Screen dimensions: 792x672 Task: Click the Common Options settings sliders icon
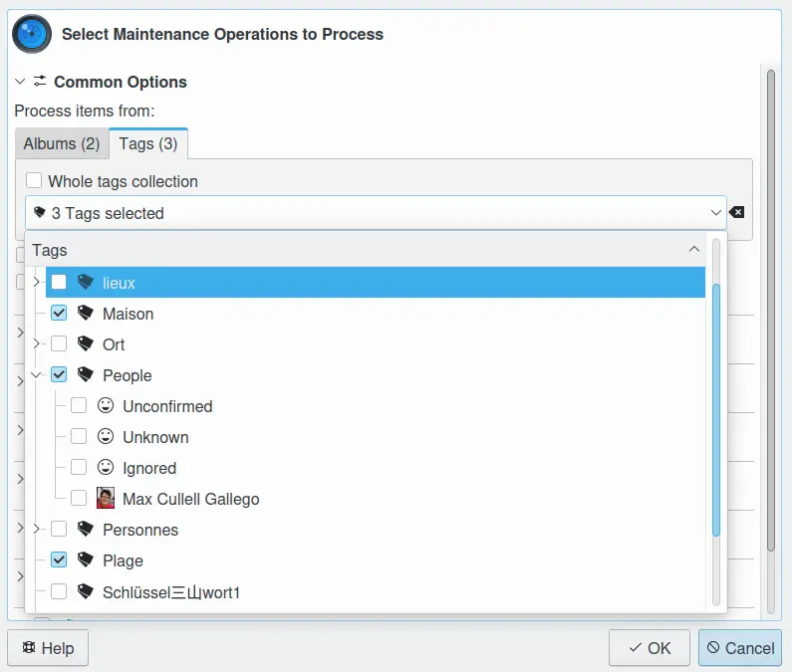pos(40,82)
